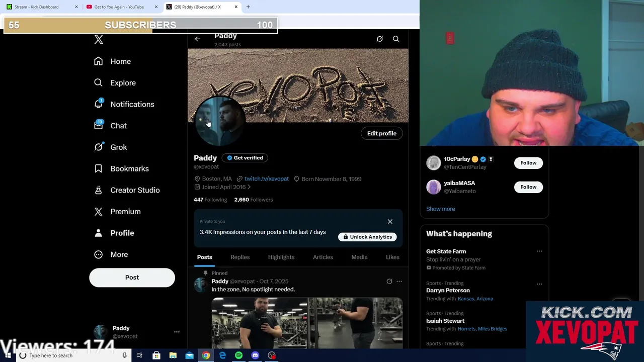Screen dimensions: 644x362
Task: Open Discord from the taskbar
Action: 255,355
